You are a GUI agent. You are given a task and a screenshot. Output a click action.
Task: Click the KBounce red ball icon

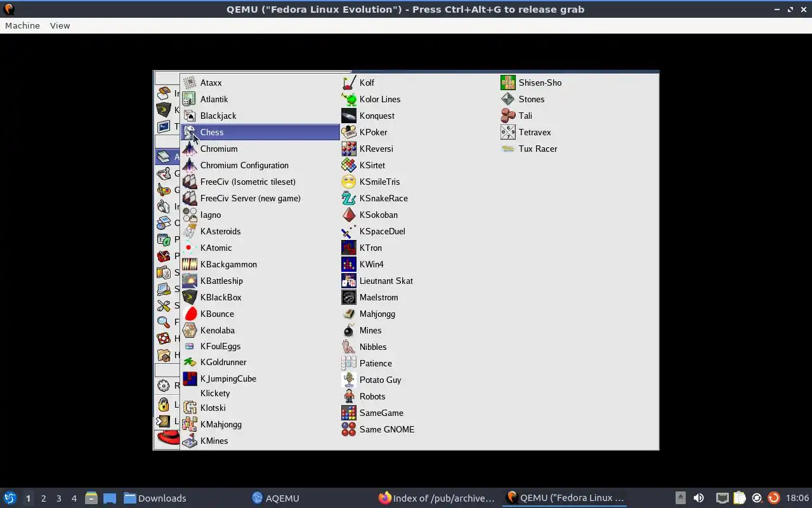point(189,314)
